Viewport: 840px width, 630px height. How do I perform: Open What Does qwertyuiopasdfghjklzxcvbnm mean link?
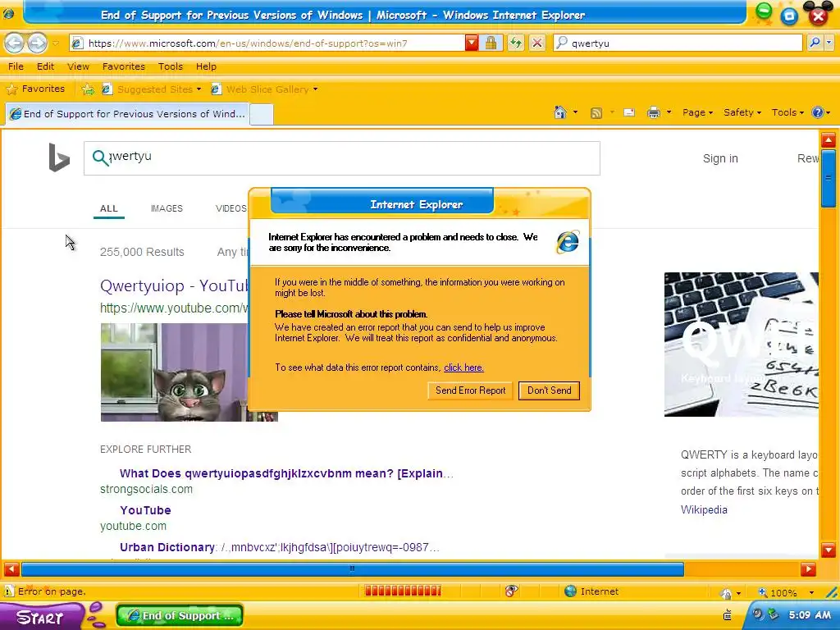[x=286, y=473]
